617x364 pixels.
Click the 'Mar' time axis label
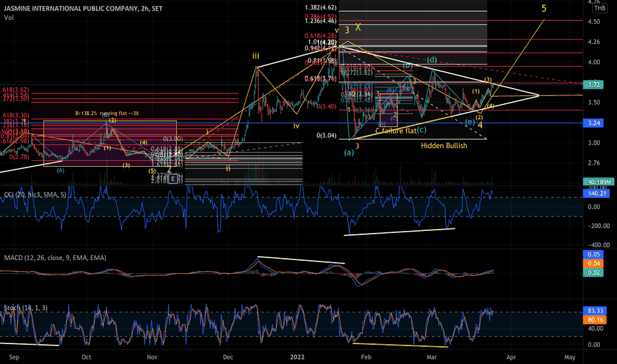(432, 357)
